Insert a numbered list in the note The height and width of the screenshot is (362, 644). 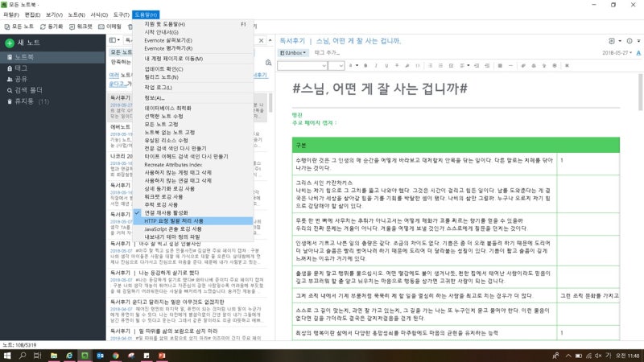click(x=440, y=66)
